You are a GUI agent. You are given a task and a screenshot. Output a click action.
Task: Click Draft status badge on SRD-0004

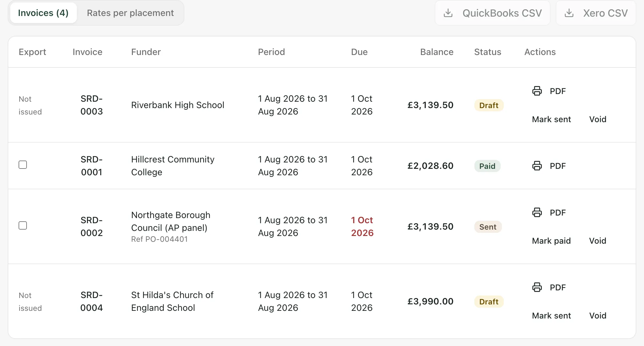(489, 302)
